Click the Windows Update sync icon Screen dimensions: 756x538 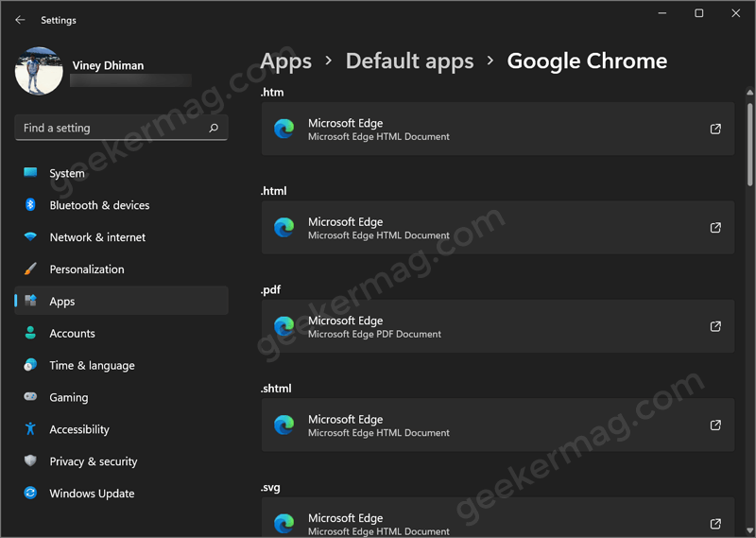[x=30, y=493]
